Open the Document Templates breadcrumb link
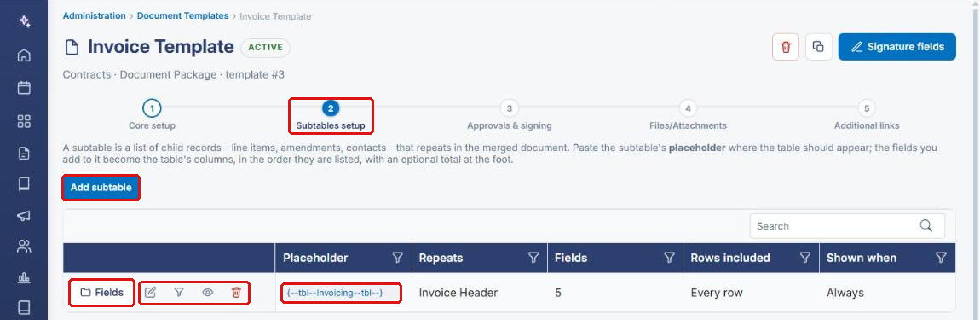Image resolution: width=980 pixels, height=320 pixels. click(x=182, y=15)
